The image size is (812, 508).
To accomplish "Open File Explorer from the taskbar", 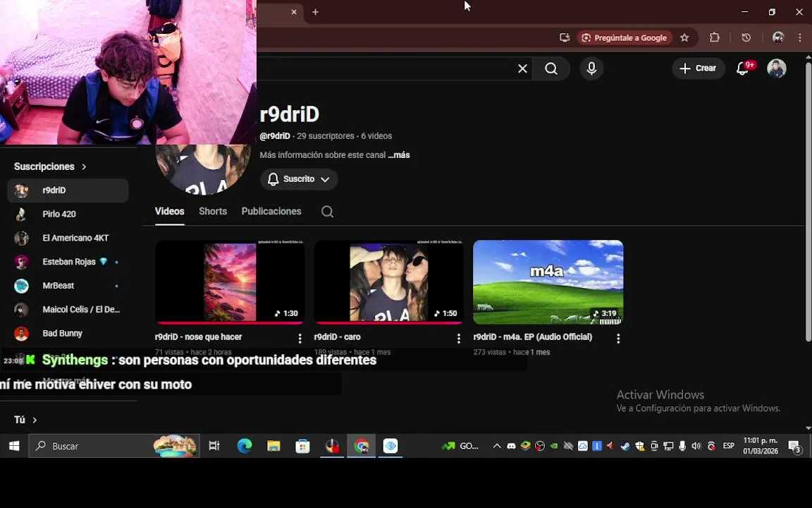I will point(273,446).
